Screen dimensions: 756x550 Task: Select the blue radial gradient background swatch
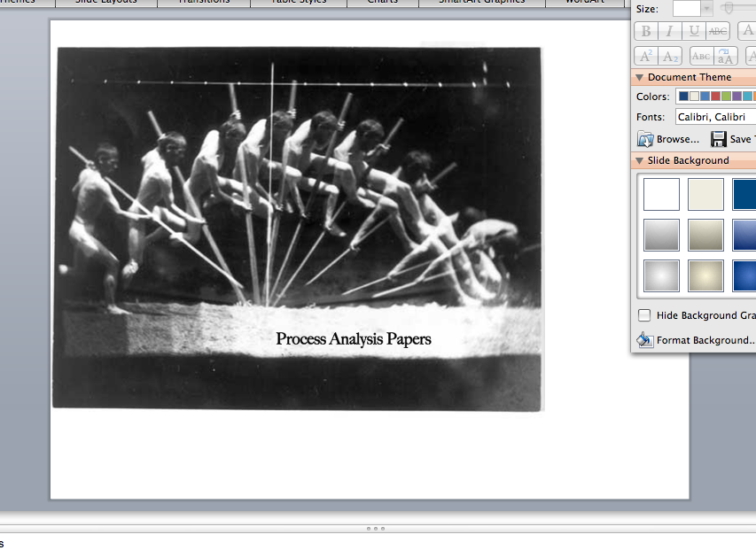(744, 276)
